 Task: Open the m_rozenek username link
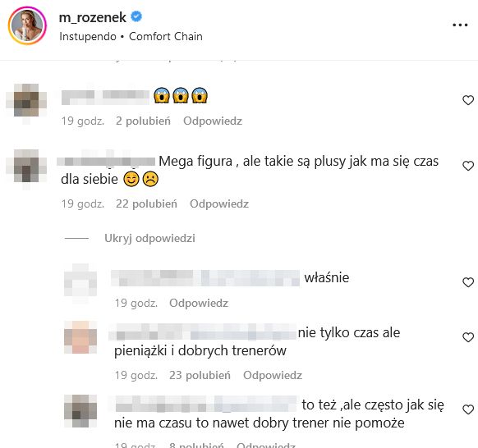point(92,17)
